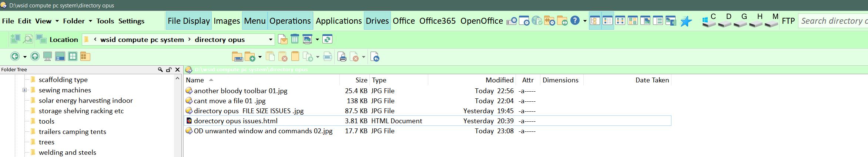Click the blue help question-mark icon
This screenshot has width=868, height=157.
point(575,20)
